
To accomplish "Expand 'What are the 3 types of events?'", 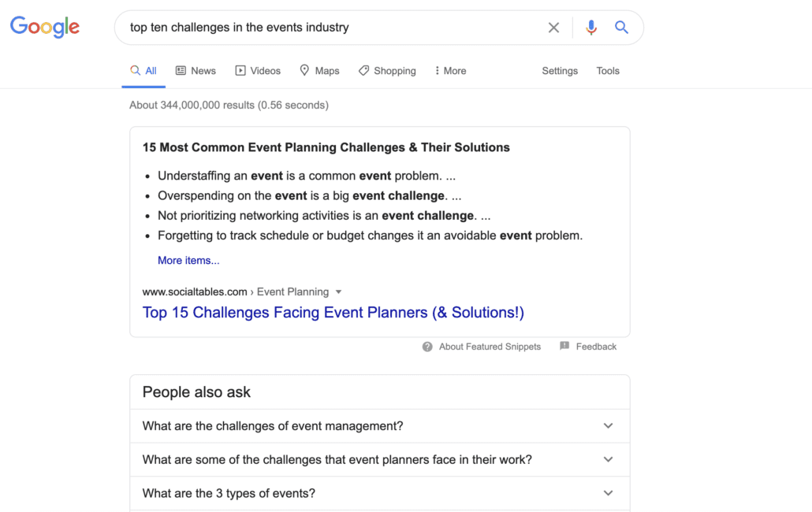I will (x=379, y=493).
